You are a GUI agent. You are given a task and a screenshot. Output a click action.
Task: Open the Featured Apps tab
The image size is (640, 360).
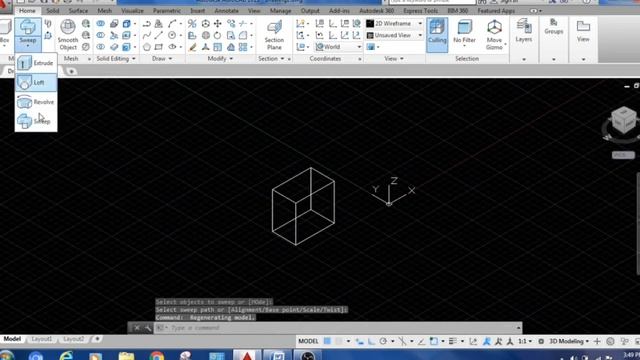496,11
